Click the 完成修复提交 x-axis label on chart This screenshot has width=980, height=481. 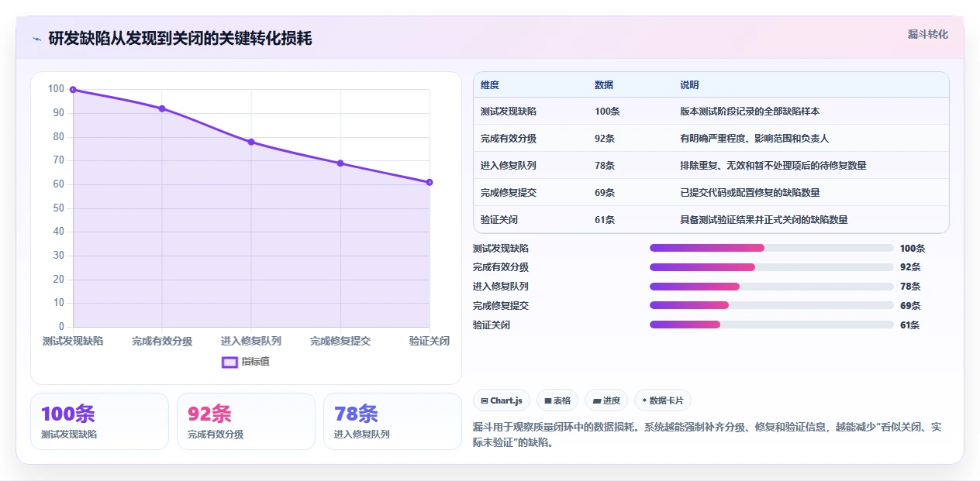point(340,341)
